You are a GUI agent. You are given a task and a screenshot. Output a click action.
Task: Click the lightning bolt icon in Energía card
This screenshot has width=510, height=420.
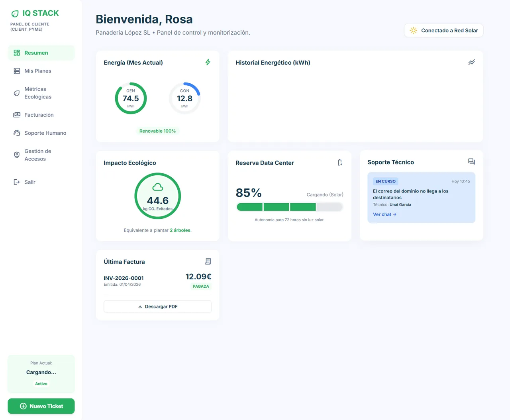pyautogui.click(x=208, y=62)
